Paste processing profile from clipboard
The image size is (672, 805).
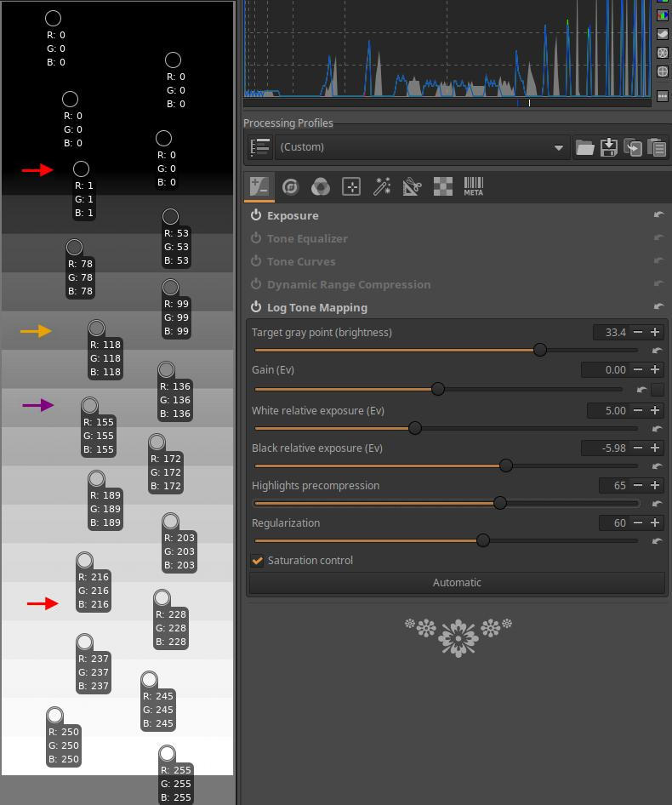point(656,147)
